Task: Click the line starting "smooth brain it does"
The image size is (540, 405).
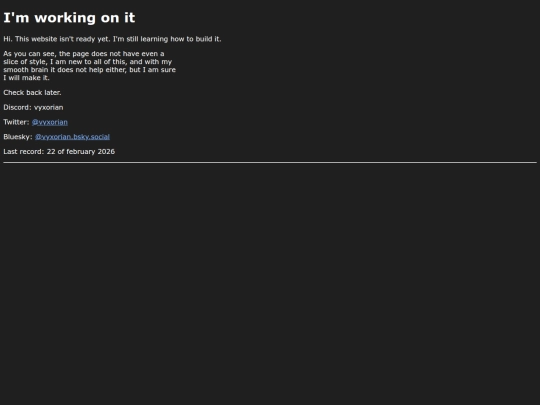Action: [x=90, y=70]
